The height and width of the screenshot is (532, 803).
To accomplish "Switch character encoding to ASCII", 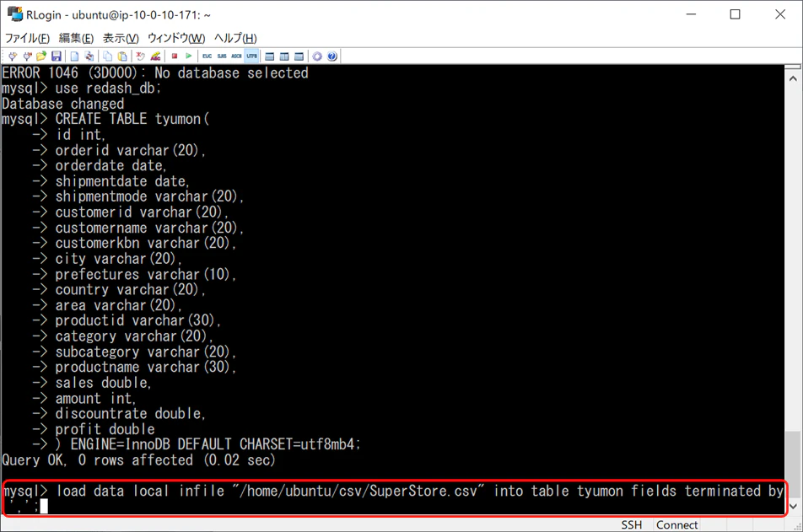I will pos(236,56).
